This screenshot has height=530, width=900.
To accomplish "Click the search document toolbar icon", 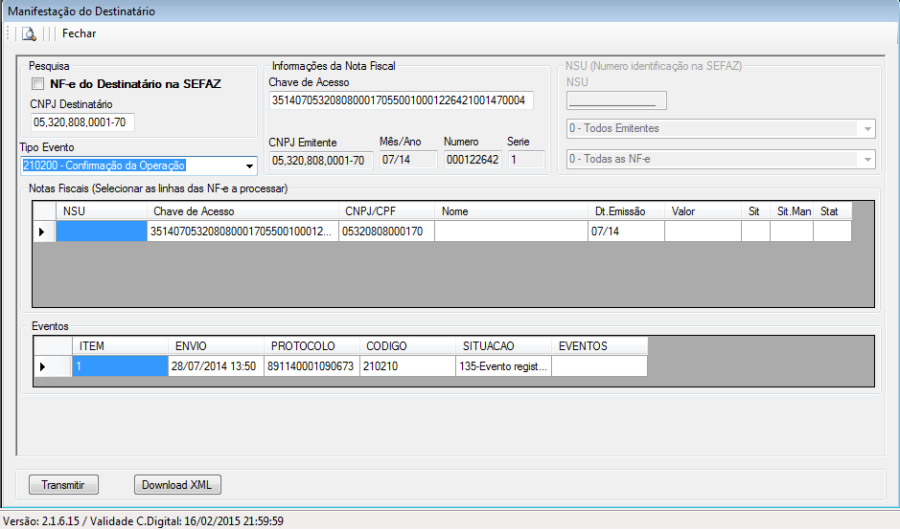I will tap(29, 34).
